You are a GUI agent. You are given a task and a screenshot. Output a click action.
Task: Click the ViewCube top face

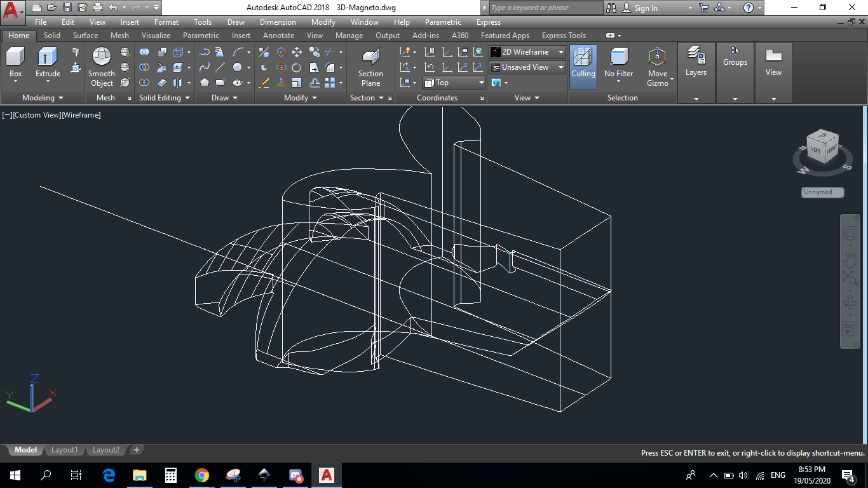coord(823,135)
